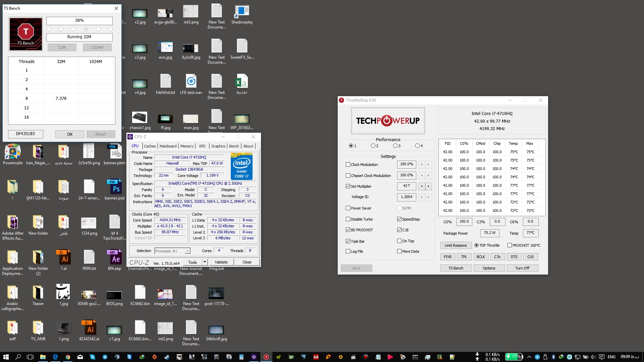Uncheck C1E checkbox
The image size is (644, 362).
click(399, 230)
